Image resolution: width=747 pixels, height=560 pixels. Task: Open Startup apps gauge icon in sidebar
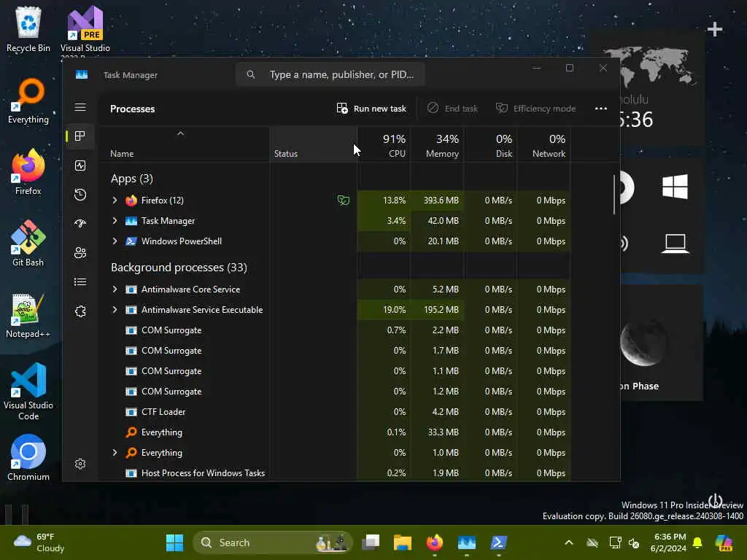click(x=80, y=223)
